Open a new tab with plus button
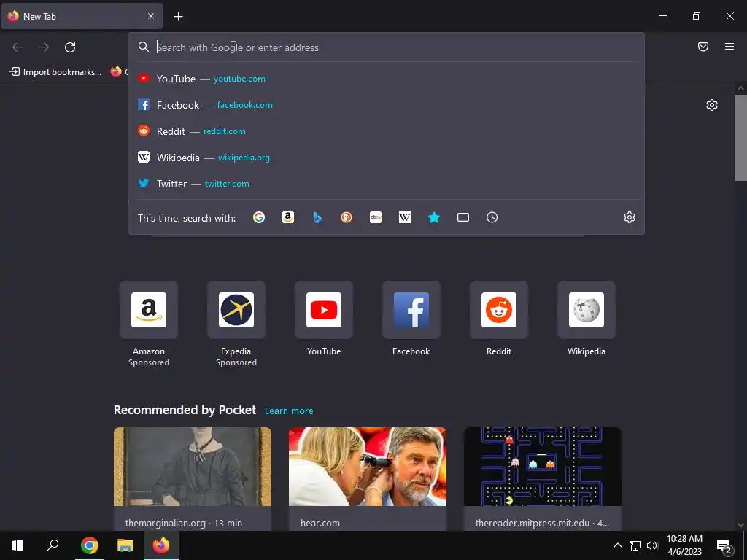Viewport: 747px width, 560px height. click(178, 17)
